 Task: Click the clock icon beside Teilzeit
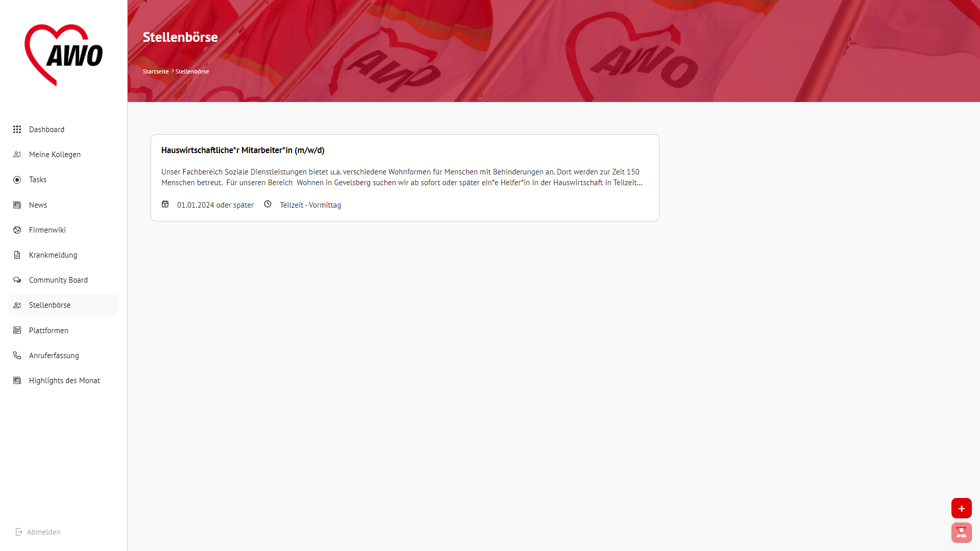point(268,204)
